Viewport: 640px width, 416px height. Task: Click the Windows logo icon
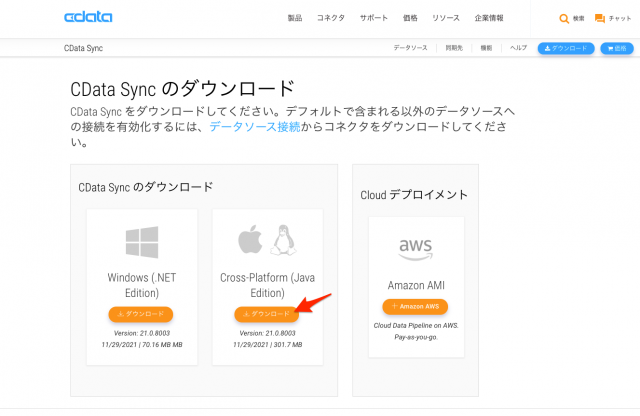tap(142, 242)
